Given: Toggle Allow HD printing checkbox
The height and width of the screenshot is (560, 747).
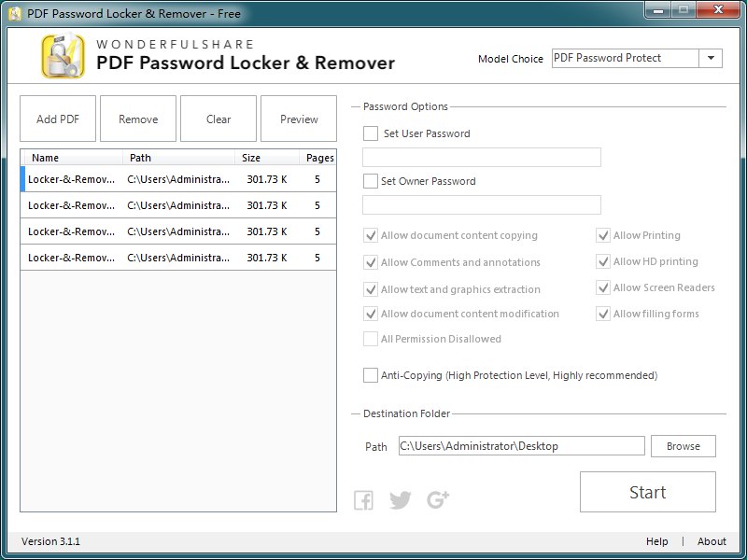Looking at the screenshot, I should tap(603, 261).
